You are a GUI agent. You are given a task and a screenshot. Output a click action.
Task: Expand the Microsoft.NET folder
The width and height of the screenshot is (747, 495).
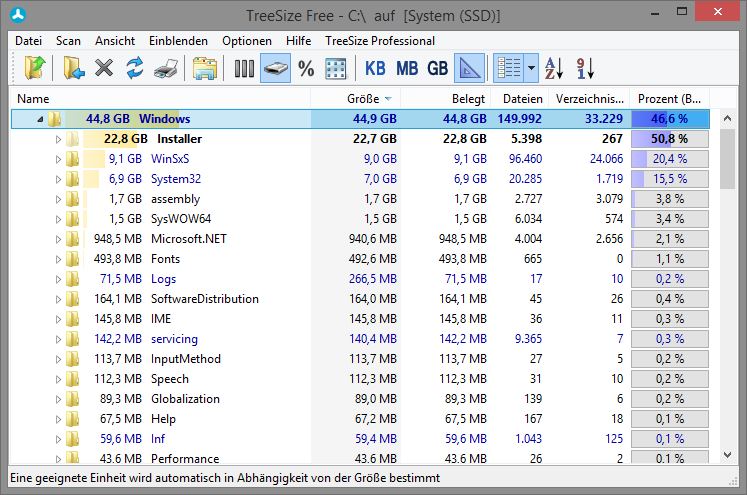(58, 240)
